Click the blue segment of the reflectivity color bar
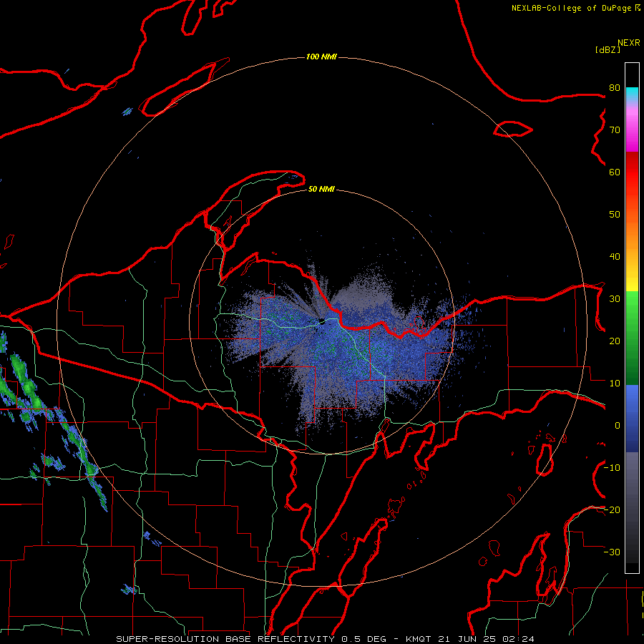644x644 pixels. pos(632,419)
